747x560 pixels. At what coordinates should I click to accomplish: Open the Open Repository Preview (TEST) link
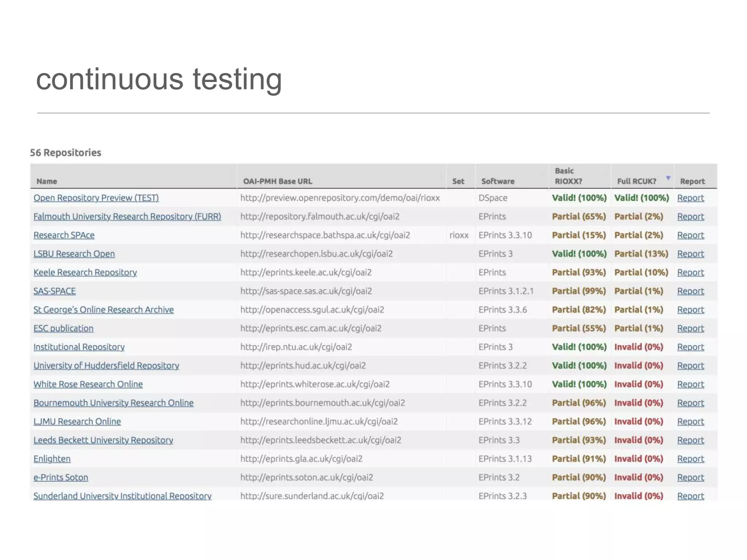click(96, 198)
